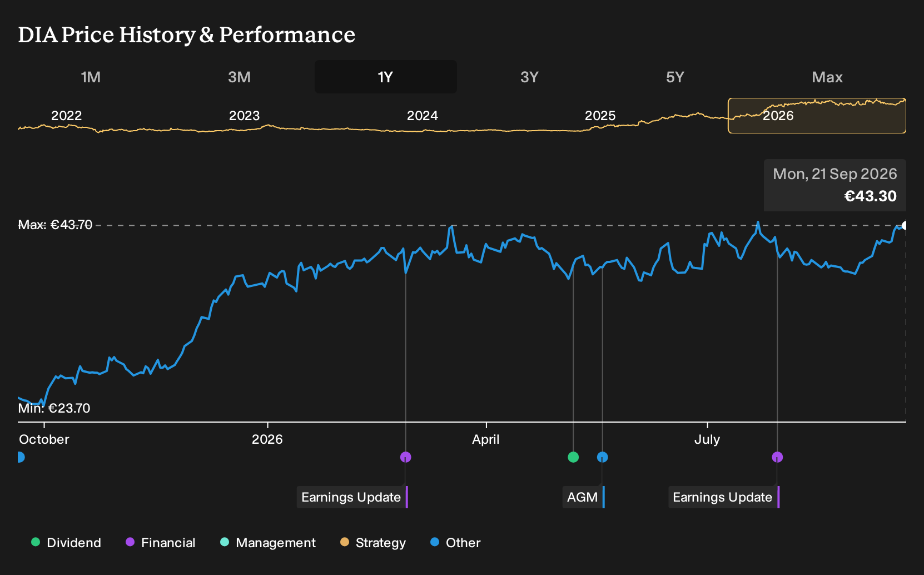Click the July axis label

coord(707,439)
